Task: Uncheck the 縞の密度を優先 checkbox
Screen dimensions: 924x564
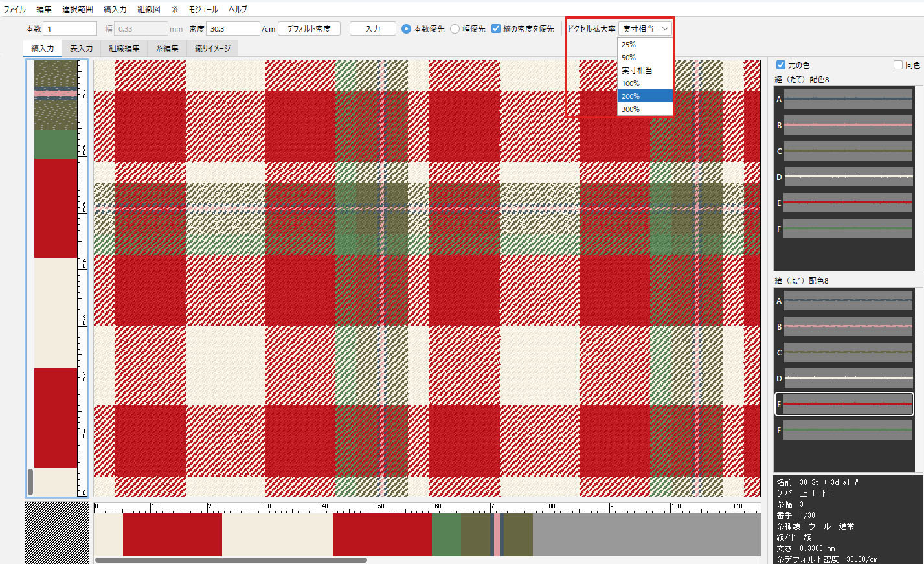Action: tap(496, 29)
